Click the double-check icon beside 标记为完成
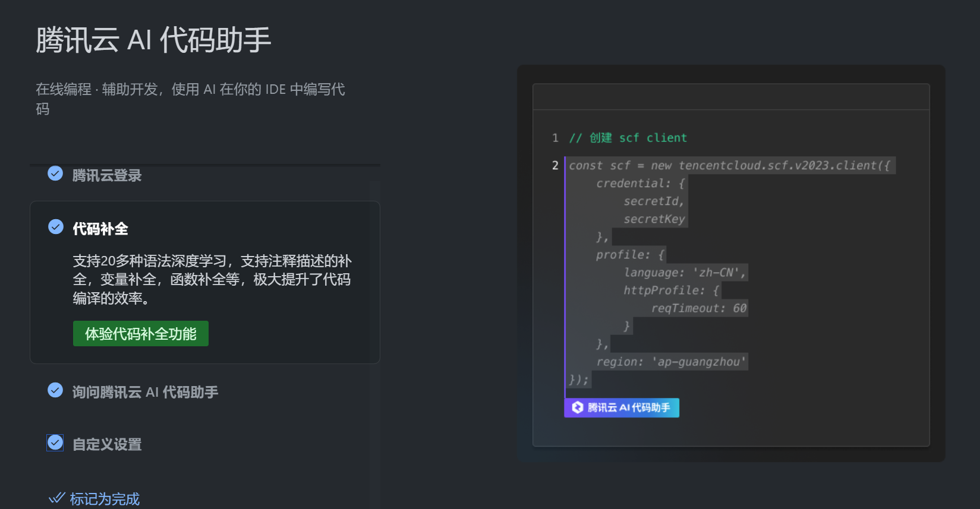 click(x=57, y=498)
